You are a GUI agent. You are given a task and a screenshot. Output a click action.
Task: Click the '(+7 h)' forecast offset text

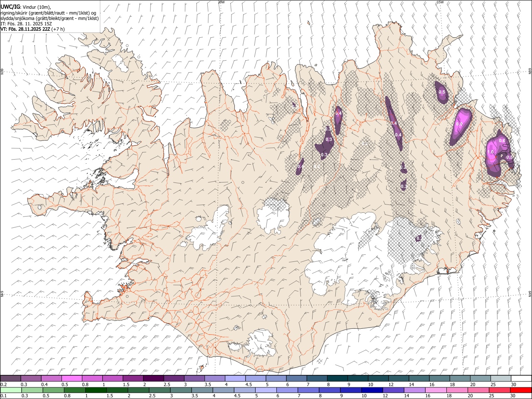click(58, 30)
